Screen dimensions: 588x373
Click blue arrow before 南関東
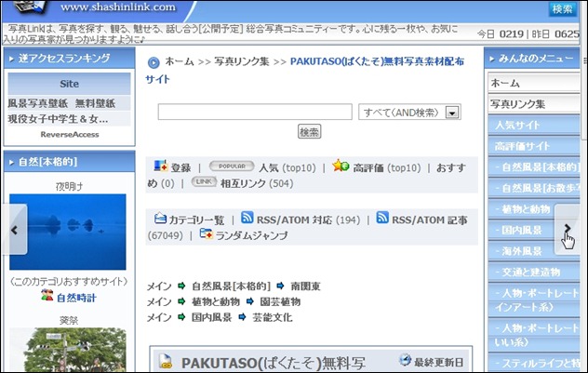(280, 286)
